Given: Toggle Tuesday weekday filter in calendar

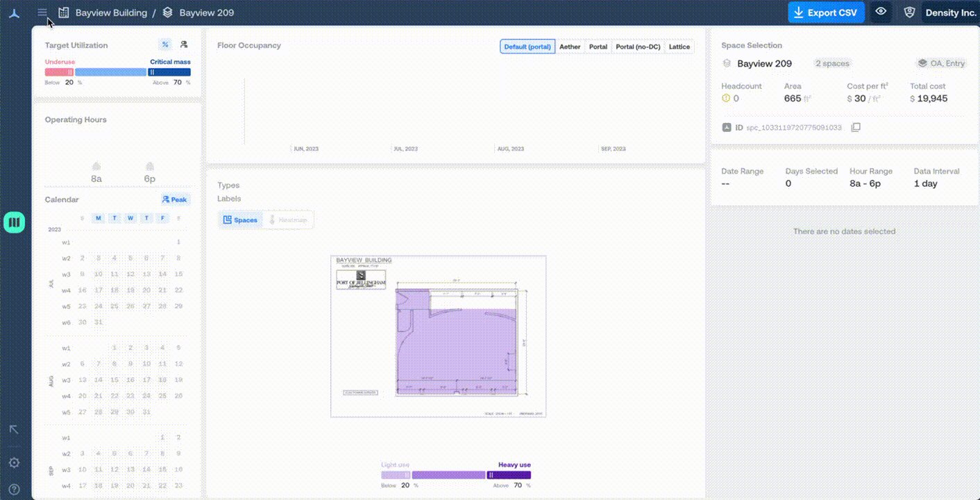Looking at the screenshot, I should (x=115, y=218).
